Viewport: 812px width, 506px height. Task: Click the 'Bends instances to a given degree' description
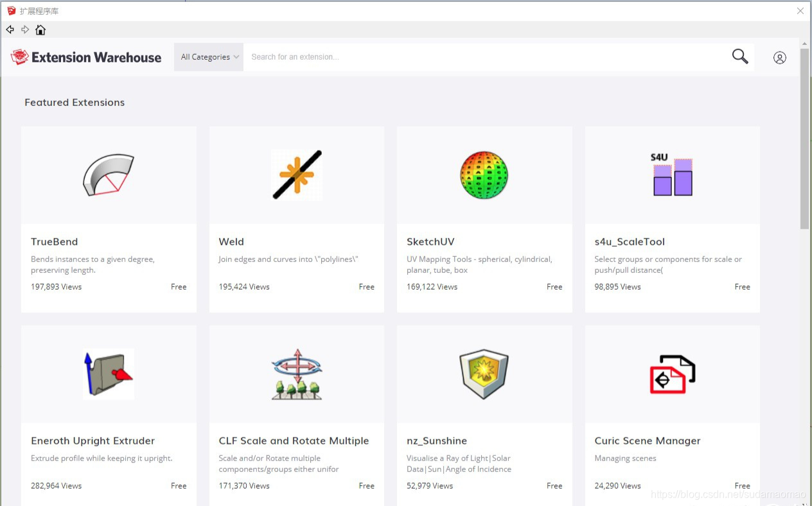click(x=93, y=265)
